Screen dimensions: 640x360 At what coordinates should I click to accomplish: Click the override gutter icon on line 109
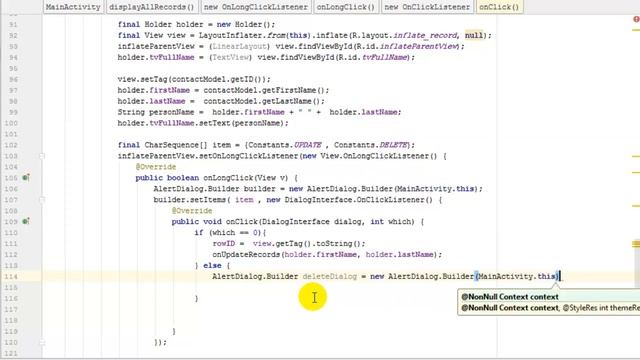pyautogui.click(x=26, y=221)
